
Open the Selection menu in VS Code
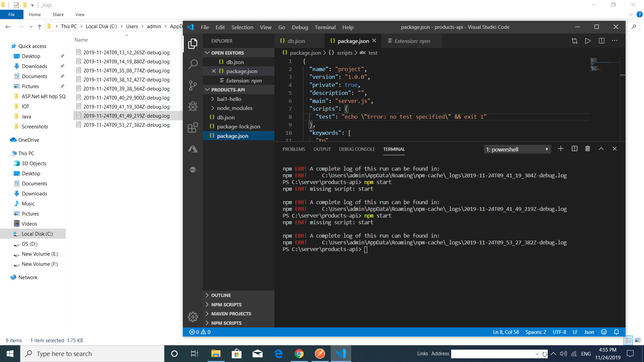click(242, 27)
